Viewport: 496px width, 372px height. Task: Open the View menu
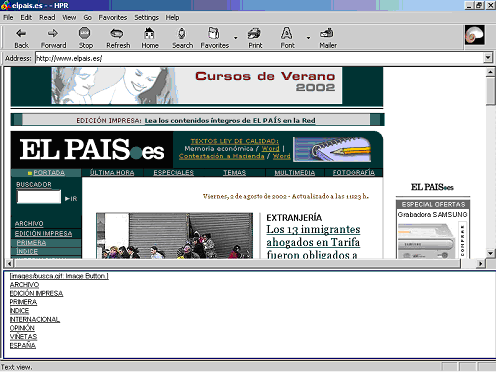(69, 17)
